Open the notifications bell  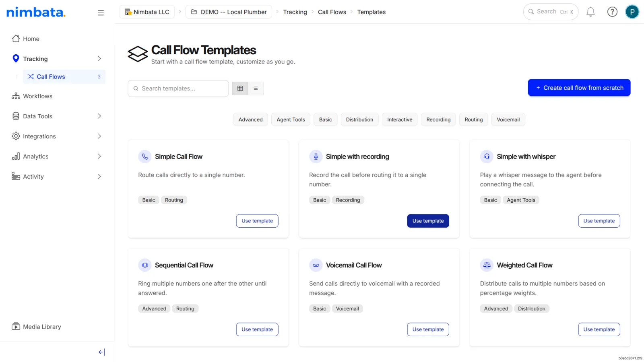point(590,12)
